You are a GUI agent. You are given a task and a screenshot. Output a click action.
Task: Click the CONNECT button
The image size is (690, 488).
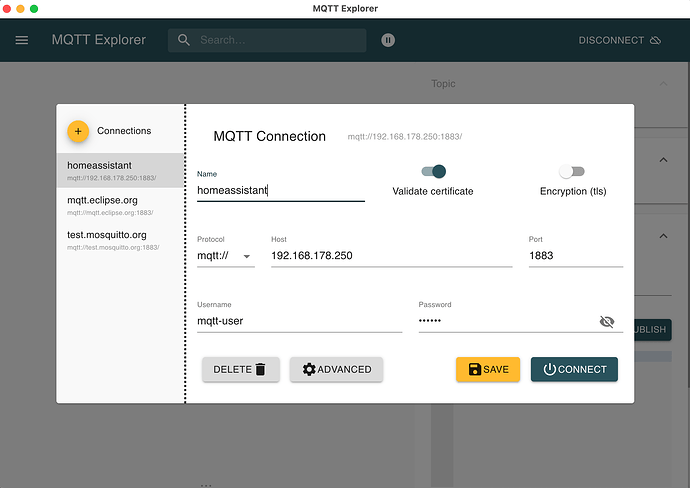[x=574, y=369]
